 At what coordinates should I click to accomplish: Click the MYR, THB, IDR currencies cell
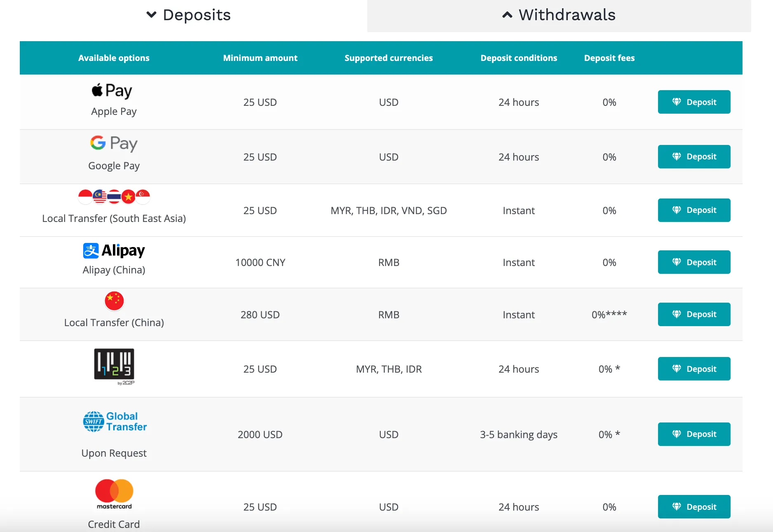(389, 369)
